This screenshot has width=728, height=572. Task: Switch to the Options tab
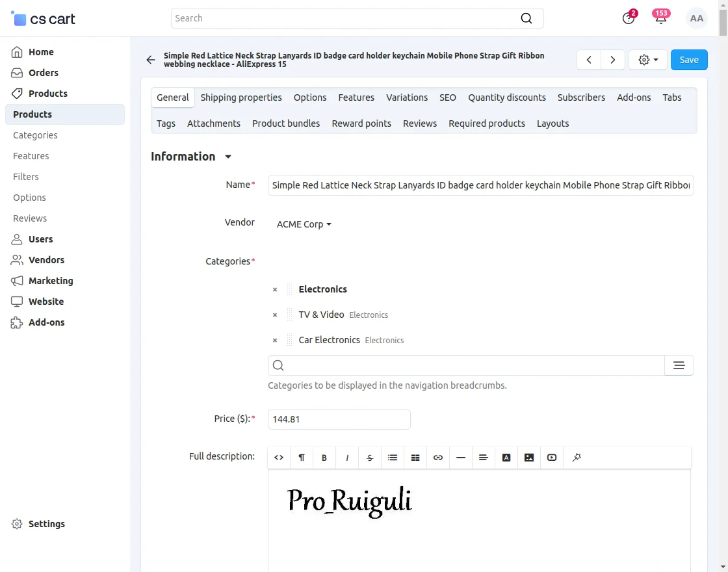[x=309, y=97]
